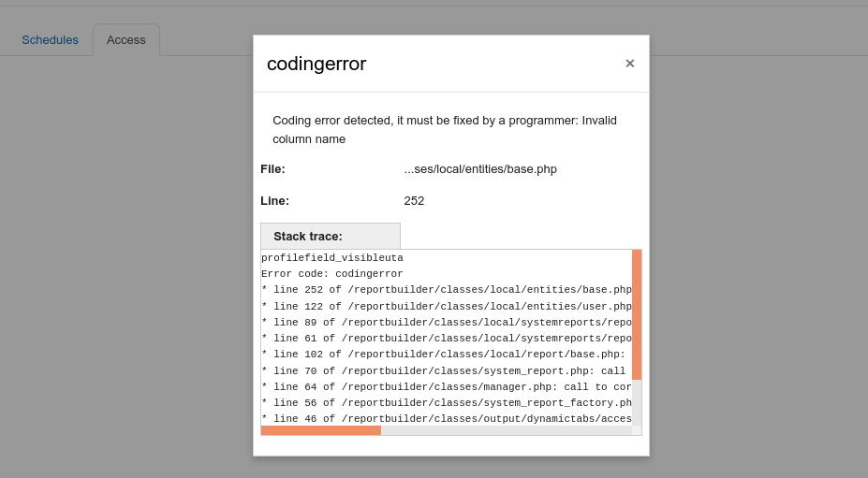Click the line number value 252
The height and width of the screenshot is (478, 868).
pos(414,201)
